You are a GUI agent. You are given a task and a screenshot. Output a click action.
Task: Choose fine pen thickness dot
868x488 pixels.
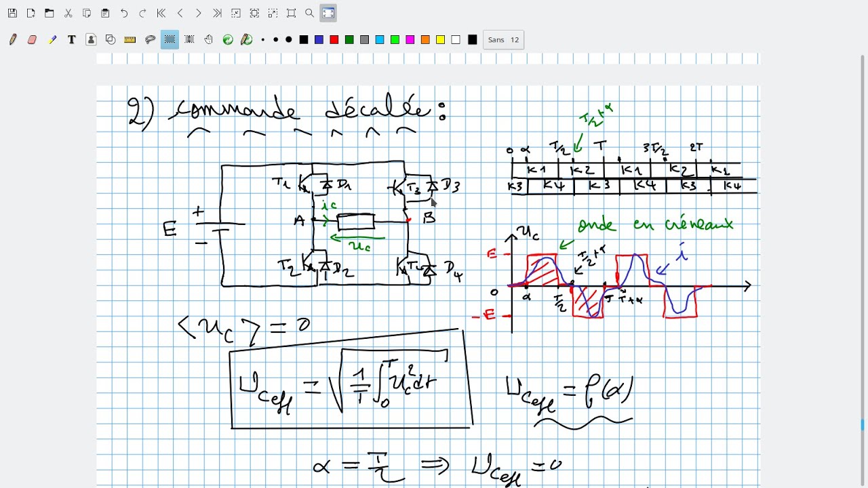(x=263, y=40)
